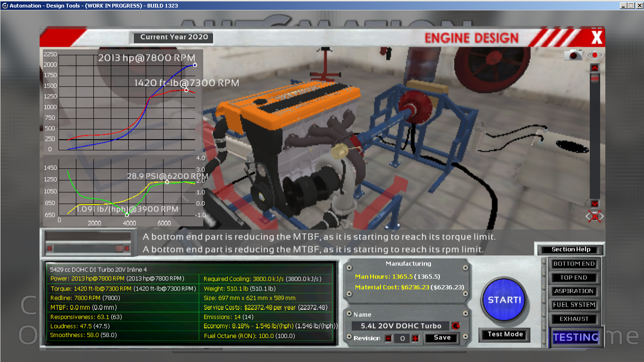Decrease revision with the minus button
The width and height of the screenshot is (644, 362).
pos(388,338)
